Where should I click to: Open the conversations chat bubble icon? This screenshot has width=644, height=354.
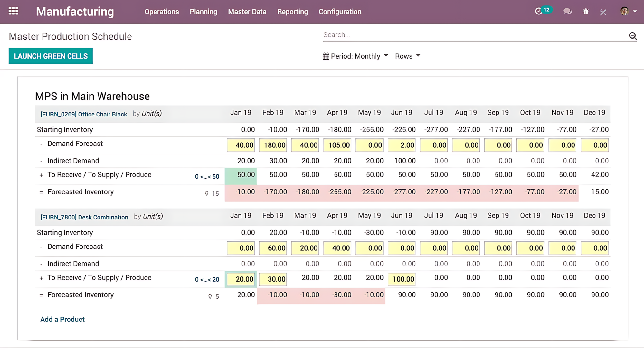click(x=567, y=12)
